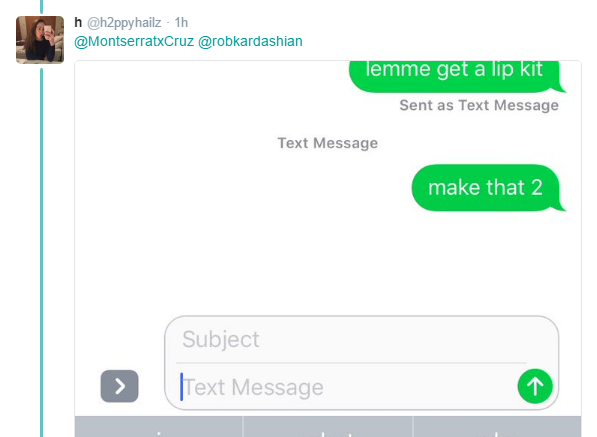The width and height of the screenshot is (597, 437).
Task: Choose the middle keyboard suggestion
Action: click(328, 427)
